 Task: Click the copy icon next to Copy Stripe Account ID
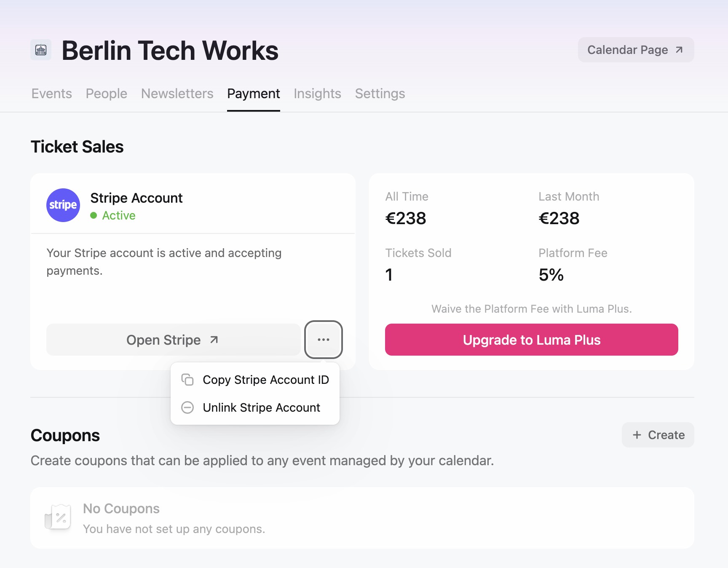tap(187, 379)
